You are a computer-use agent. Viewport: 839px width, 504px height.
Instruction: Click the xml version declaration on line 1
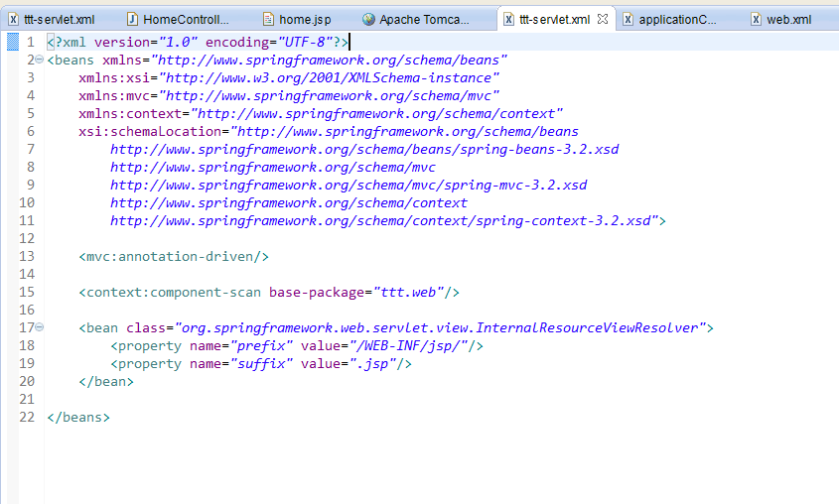point(198,43)
